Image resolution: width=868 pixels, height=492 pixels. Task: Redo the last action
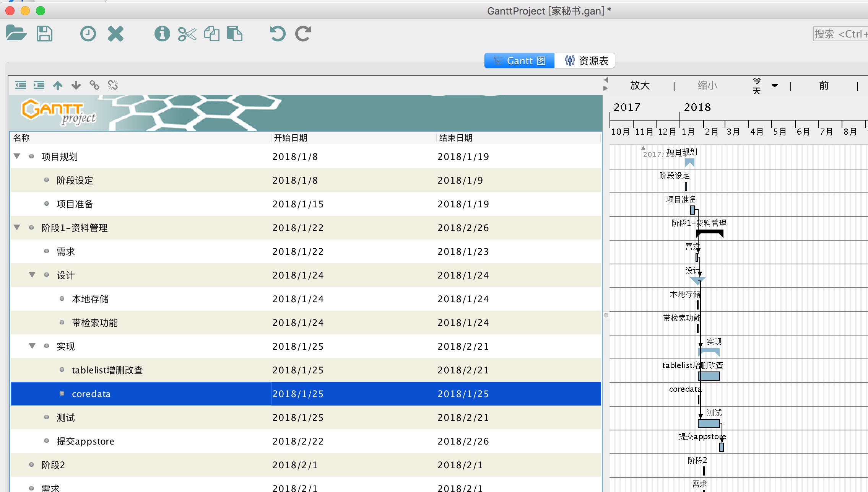tap(303, 34)
